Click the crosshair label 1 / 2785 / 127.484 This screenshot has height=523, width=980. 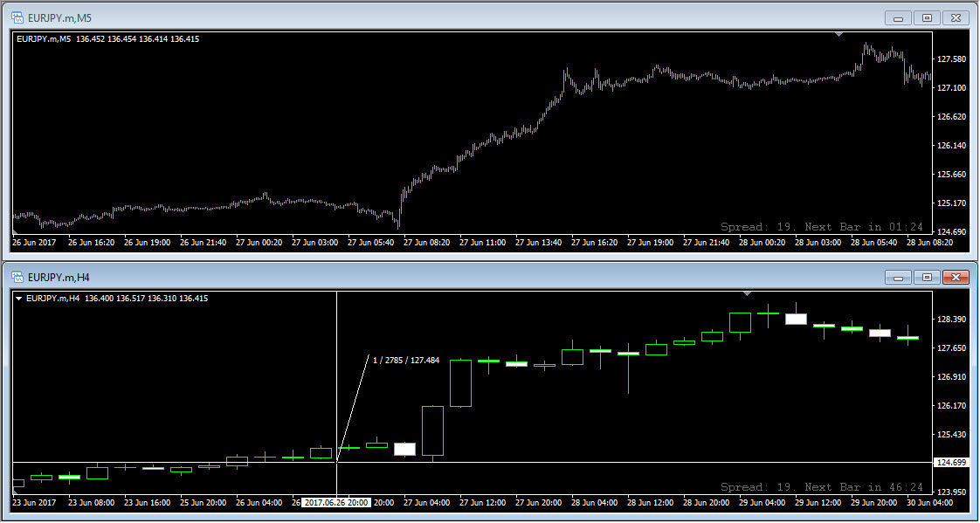point(405,361)
